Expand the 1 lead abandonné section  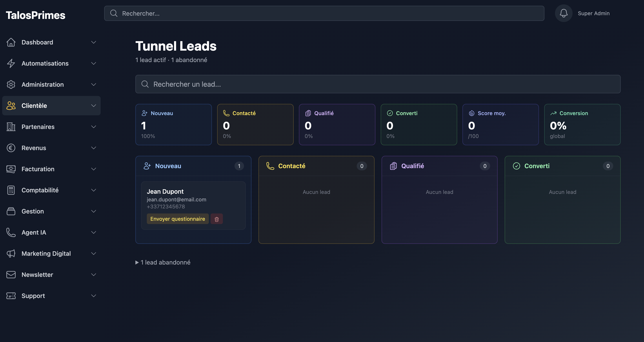click(163, 262)
